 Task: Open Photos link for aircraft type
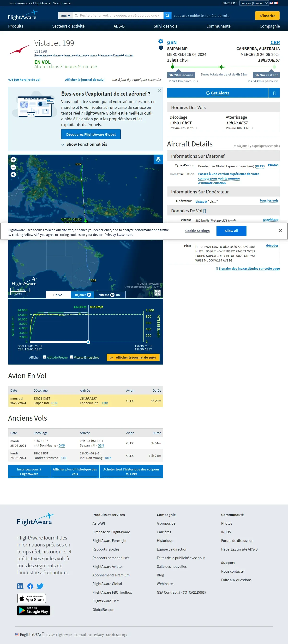coord(273,165)
